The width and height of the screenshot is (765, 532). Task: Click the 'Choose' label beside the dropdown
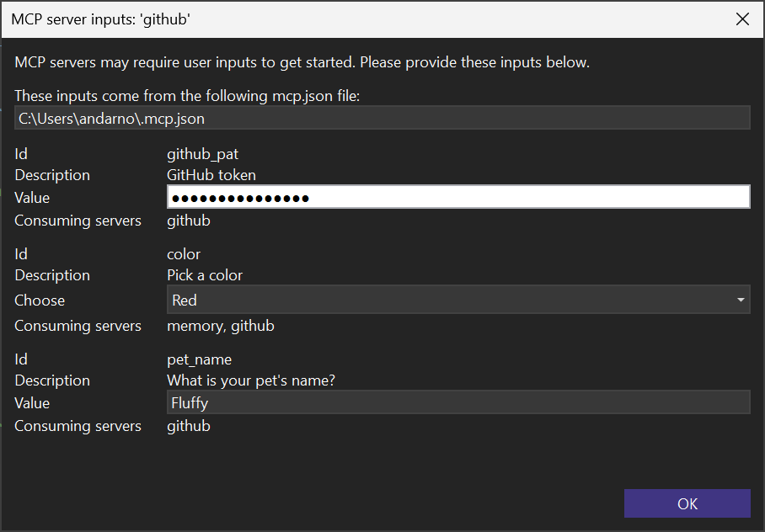coord(40,301)
